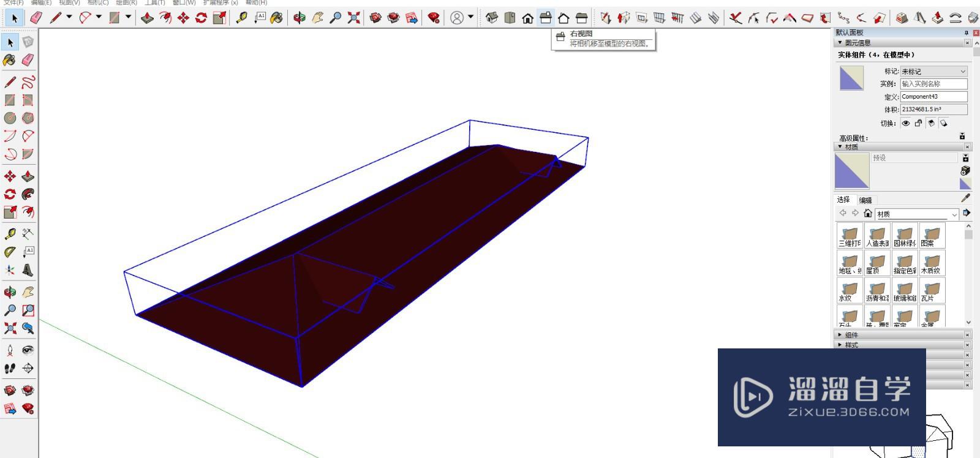Switch to the right view icon
Image resolution: width=980 pixels, height=458 pixels.
coord(545,18)
